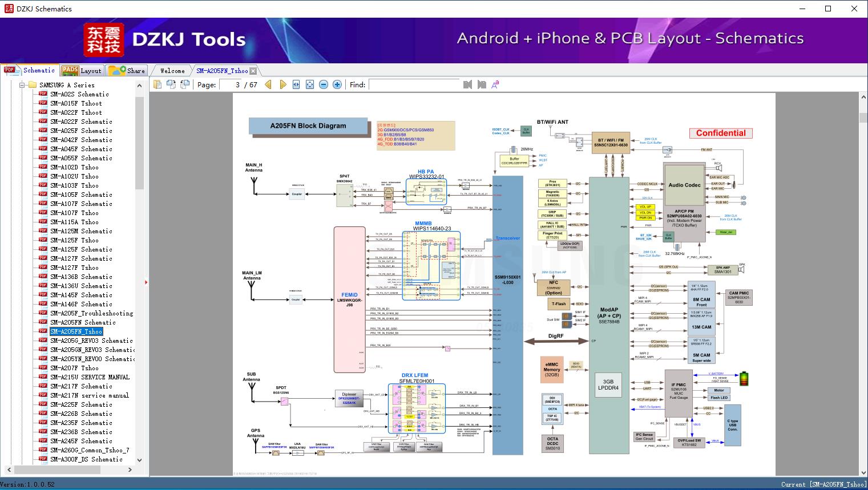Go to the previous page arrow
868x490 pixels.
click(268, 84)
